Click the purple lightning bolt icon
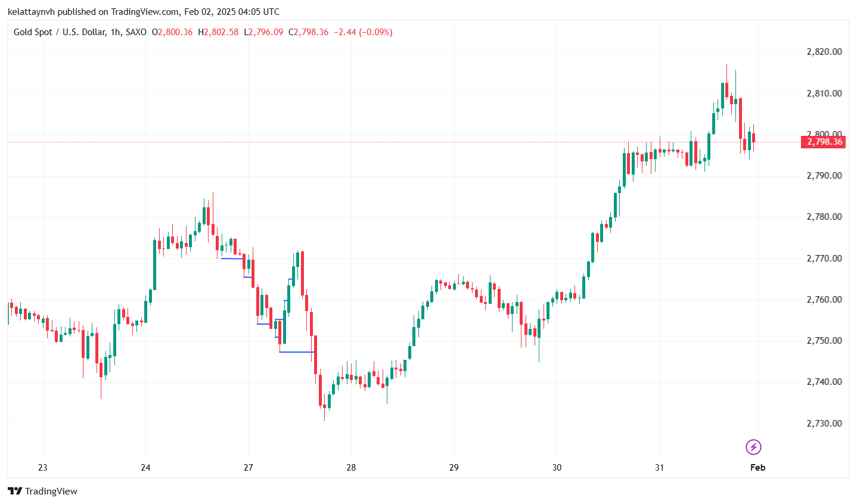Image resolution: width=857 pixels, height=504 pixels. point(753,447)
